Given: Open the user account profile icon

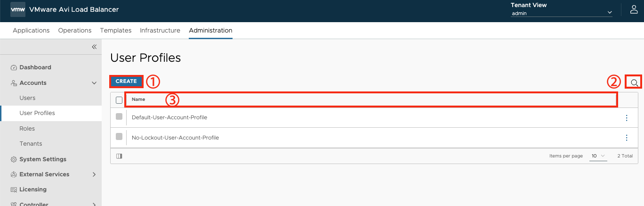Looking at the screenshot, I should (x=634, y=9).
